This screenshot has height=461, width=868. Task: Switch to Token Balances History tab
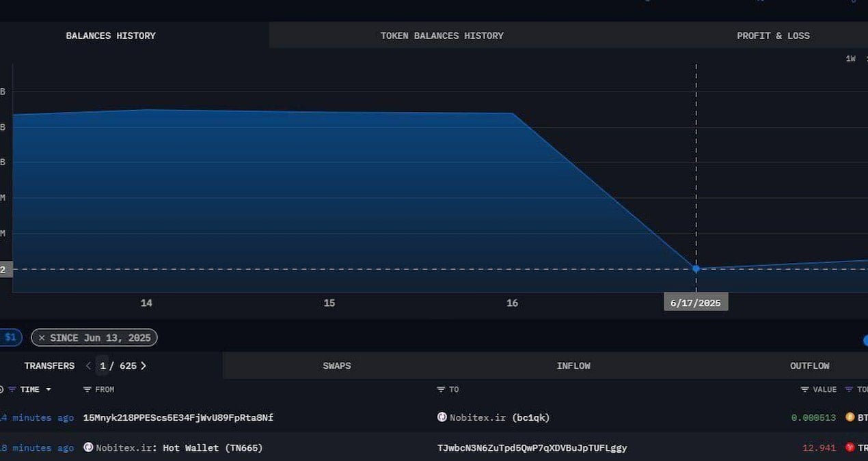(x=442, y=36)
